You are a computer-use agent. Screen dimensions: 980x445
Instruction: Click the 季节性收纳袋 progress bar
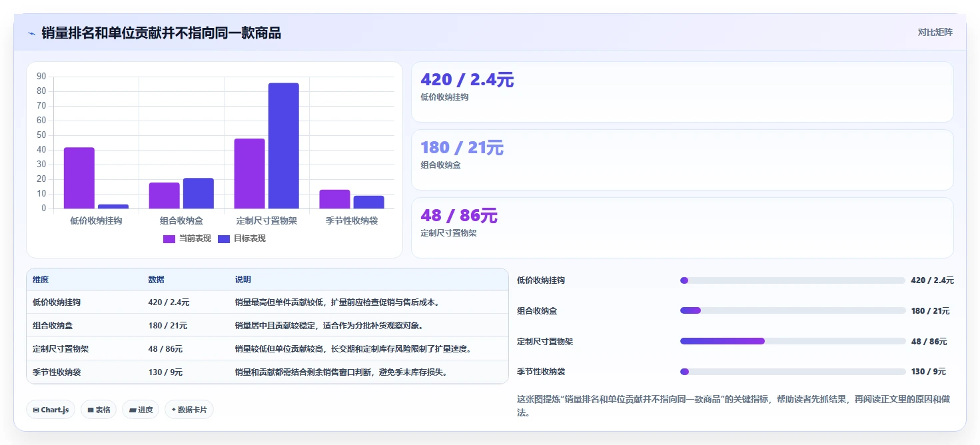click(x=793, y=372)
